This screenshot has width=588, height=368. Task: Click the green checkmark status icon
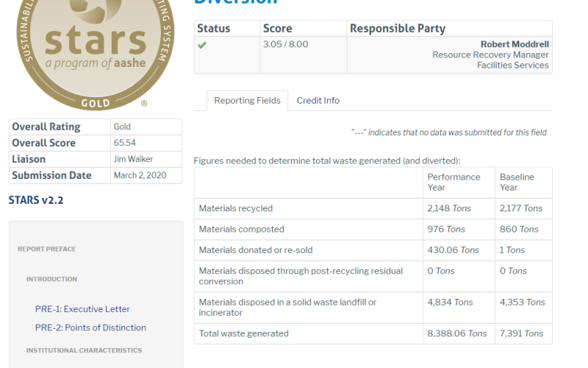[x=202, y=45]
